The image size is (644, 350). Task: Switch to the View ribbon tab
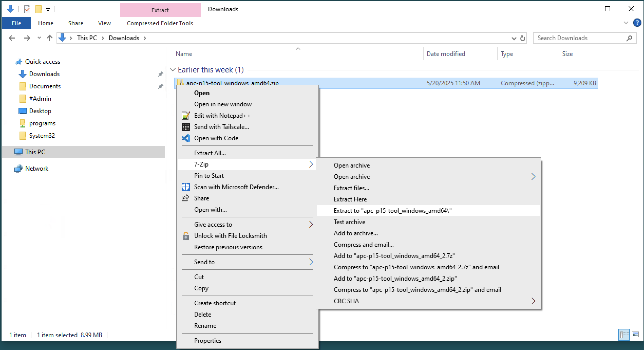point(104,23)
